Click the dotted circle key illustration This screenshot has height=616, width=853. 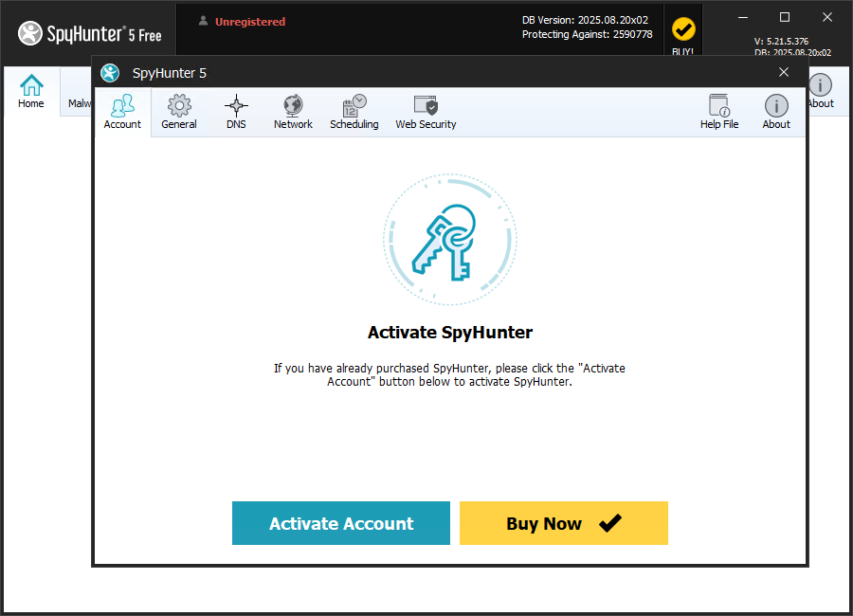click(x=449, y=240)
